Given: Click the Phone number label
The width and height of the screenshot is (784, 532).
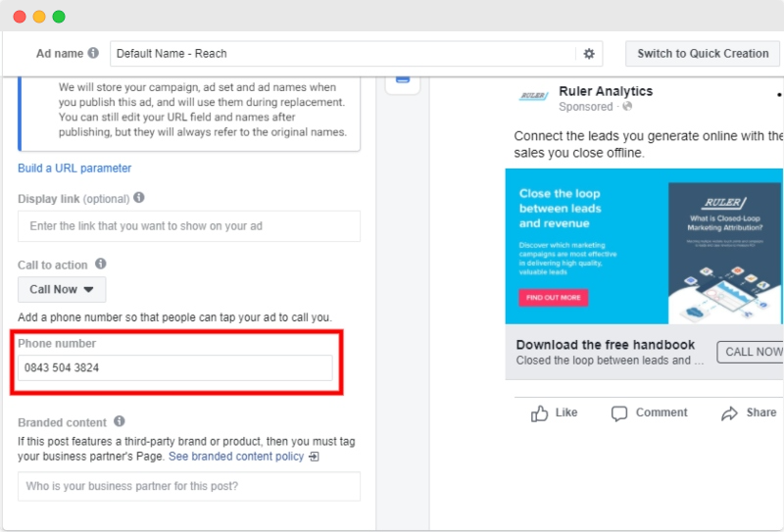Looking at the screenshot, I should [57, 344].
